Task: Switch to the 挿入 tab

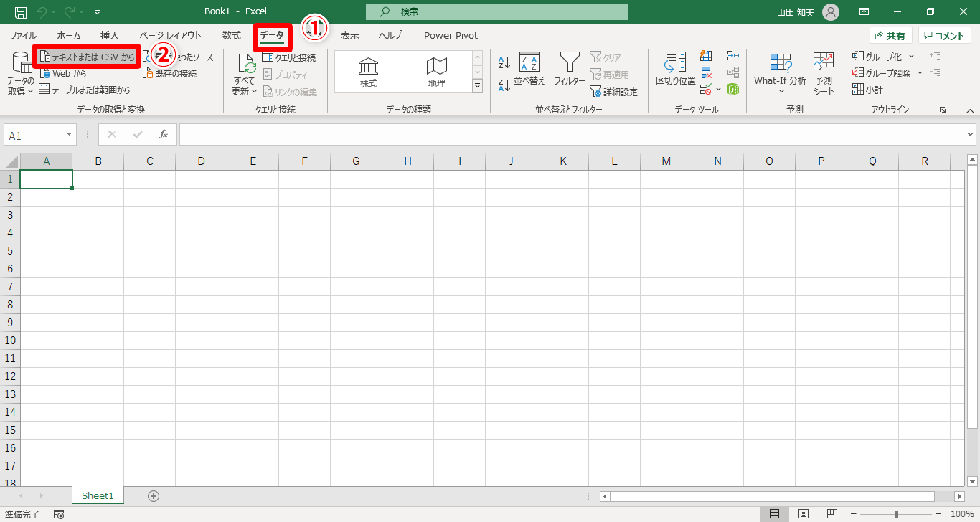Action: click(x=110, y=35)
